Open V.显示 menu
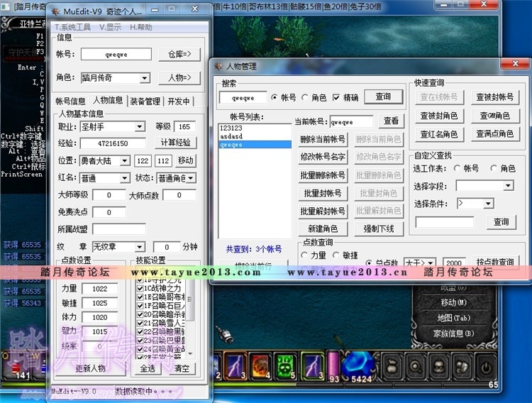The image size is (532, 403). [110, 27]
